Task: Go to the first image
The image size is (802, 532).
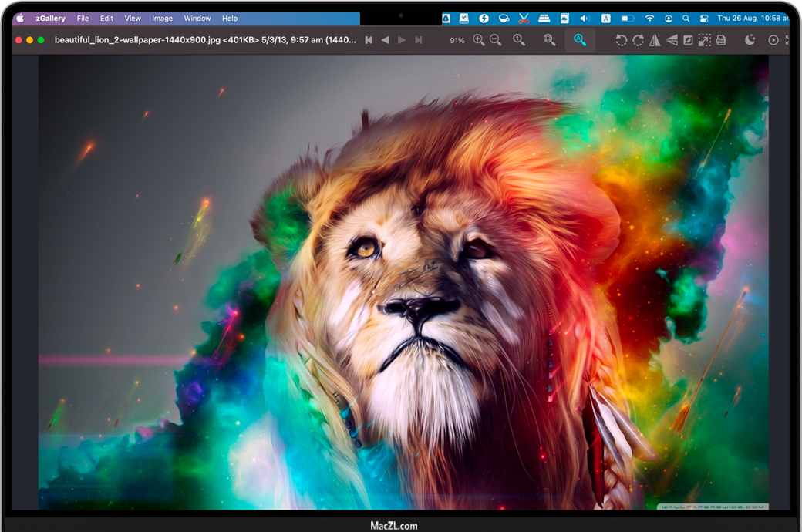Action: pyautogui.click(x=369, y=40)
